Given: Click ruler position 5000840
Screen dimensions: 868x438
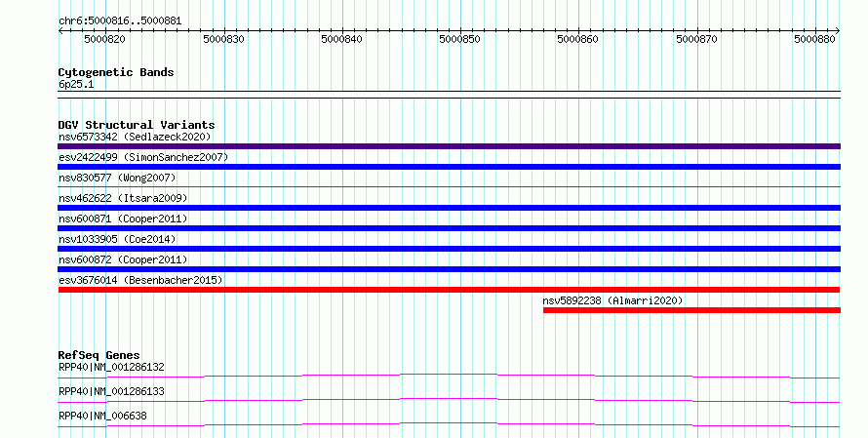Looking at the screenshot, I should coord(342,39).
